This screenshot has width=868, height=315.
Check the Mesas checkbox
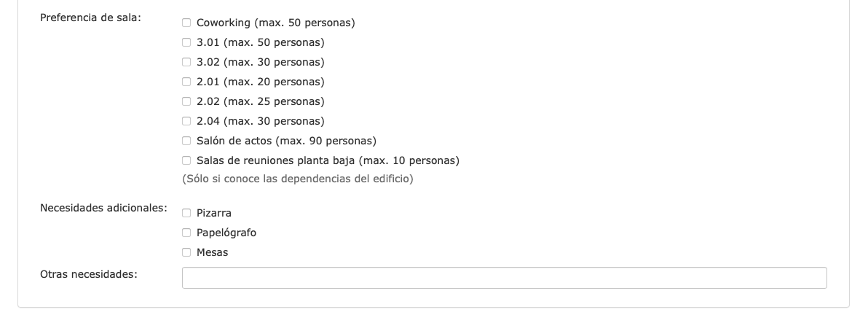pos(186,252)
